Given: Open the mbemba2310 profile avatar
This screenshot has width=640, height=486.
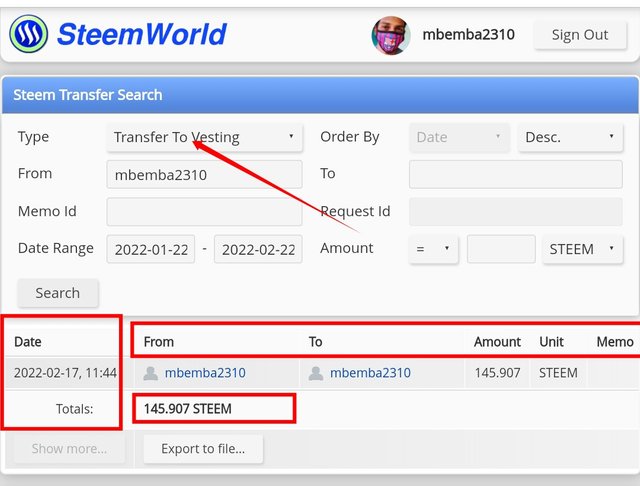Looking at the screenshot, I should [x=391, y=35].
